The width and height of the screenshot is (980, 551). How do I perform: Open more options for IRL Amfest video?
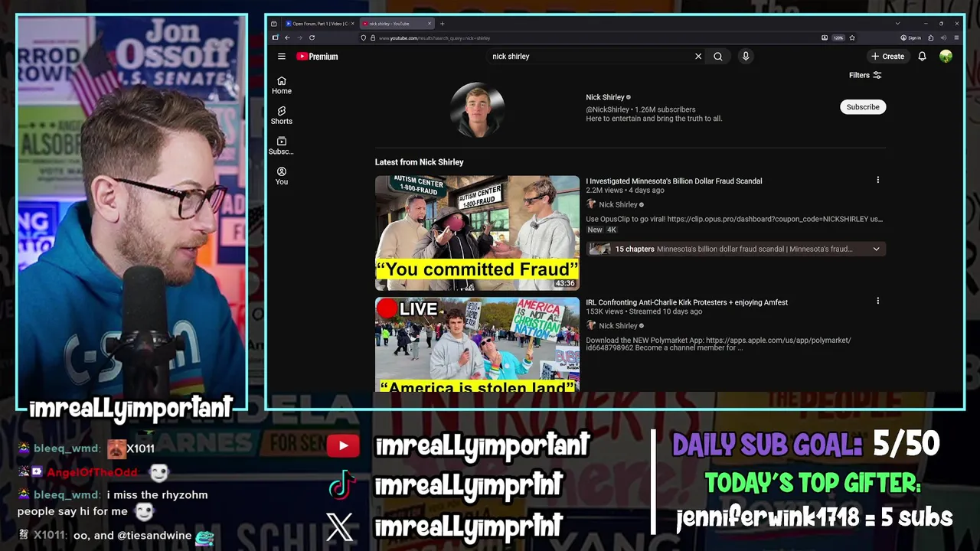coord(878,302)
